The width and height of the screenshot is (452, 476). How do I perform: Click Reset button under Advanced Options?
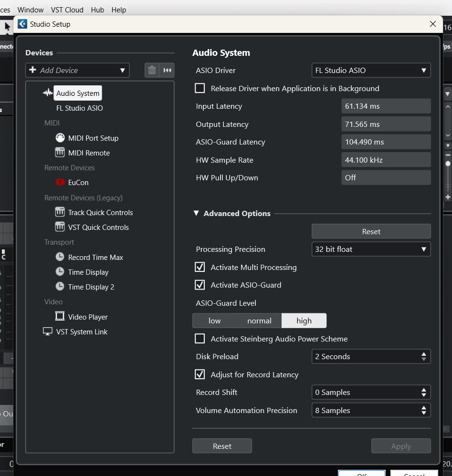pyautogui.click(x=371, y=231)
